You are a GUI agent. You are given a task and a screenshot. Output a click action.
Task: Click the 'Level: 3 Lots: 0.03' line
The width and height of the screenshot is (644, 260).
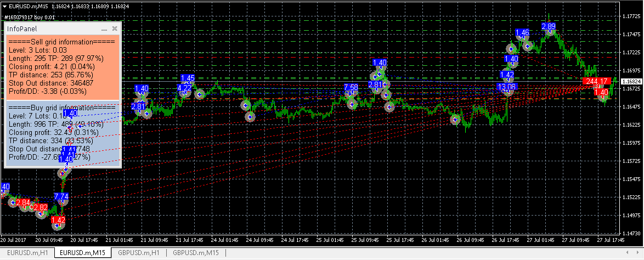click(x=38, y=49)
